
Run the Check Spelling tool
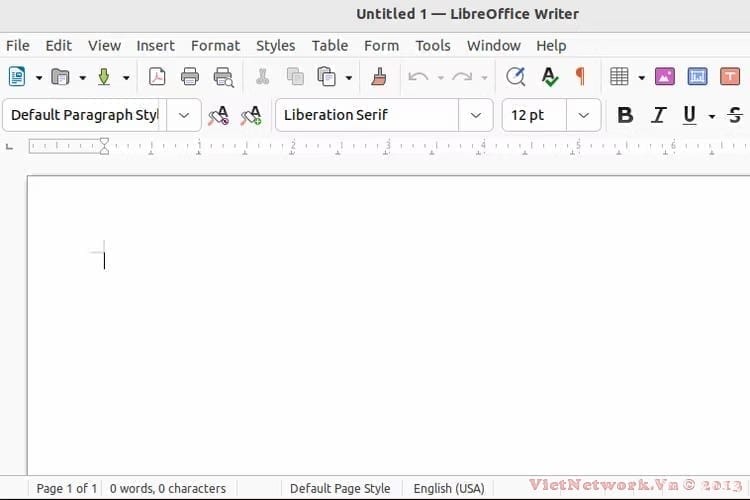pos(549,77)
